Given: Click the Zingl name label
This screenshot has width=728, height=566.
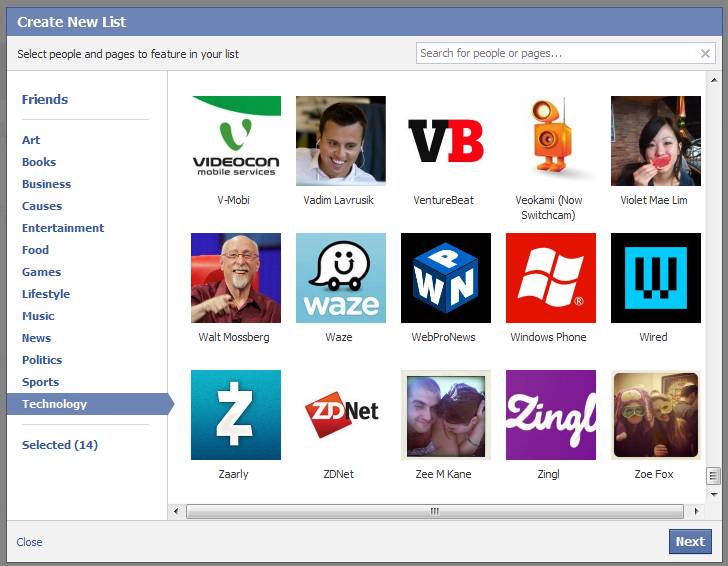Looking at the screenshot, I should pos(548,474).
